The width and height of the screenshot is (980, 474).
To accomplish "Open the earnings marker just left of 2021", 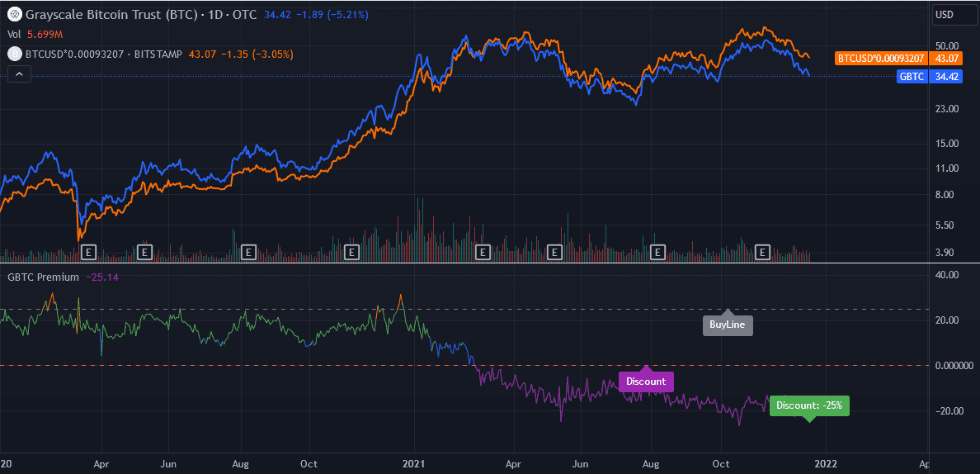I will [x=352, y=251].
